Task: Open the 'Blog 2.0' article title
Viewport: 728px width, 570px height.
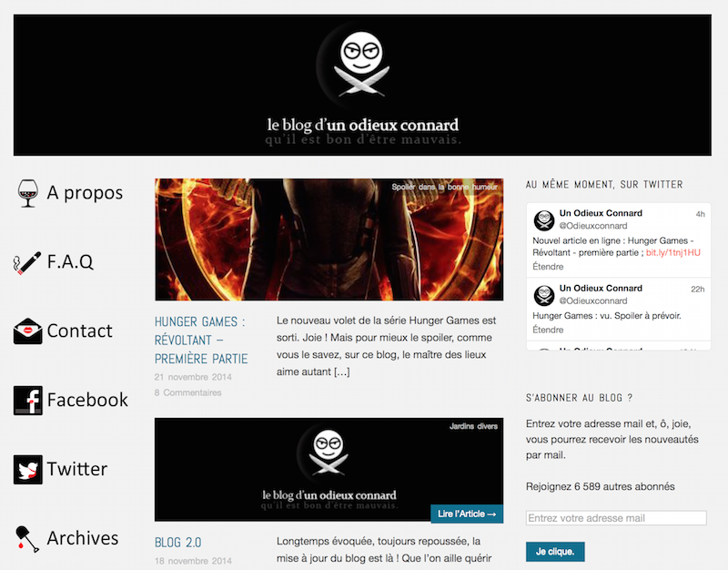Action: click(x=177, y=542)
